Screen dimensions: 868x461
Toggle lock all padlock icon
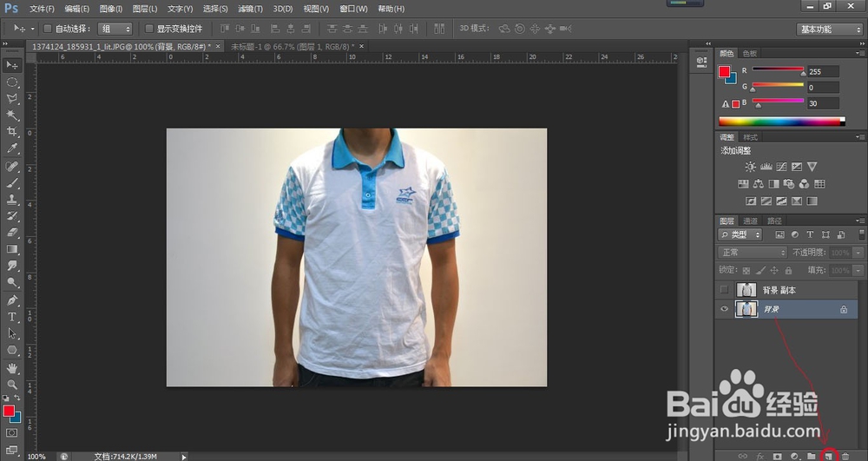(x=788, y=271)
